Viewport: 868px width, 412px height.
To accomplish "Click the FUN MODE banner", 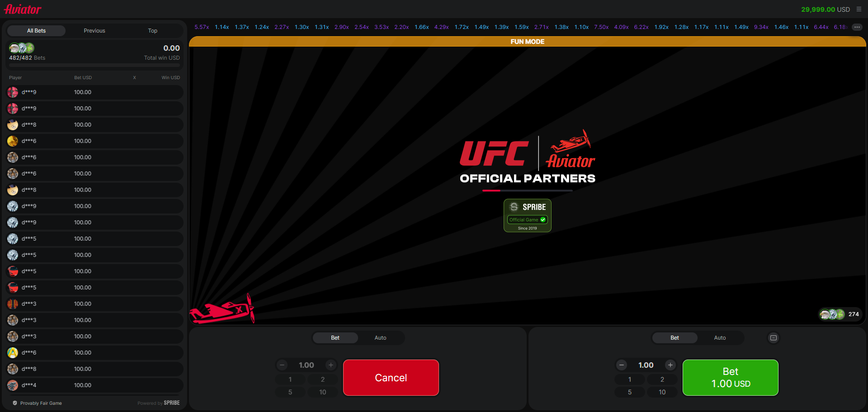I will 528,42.
